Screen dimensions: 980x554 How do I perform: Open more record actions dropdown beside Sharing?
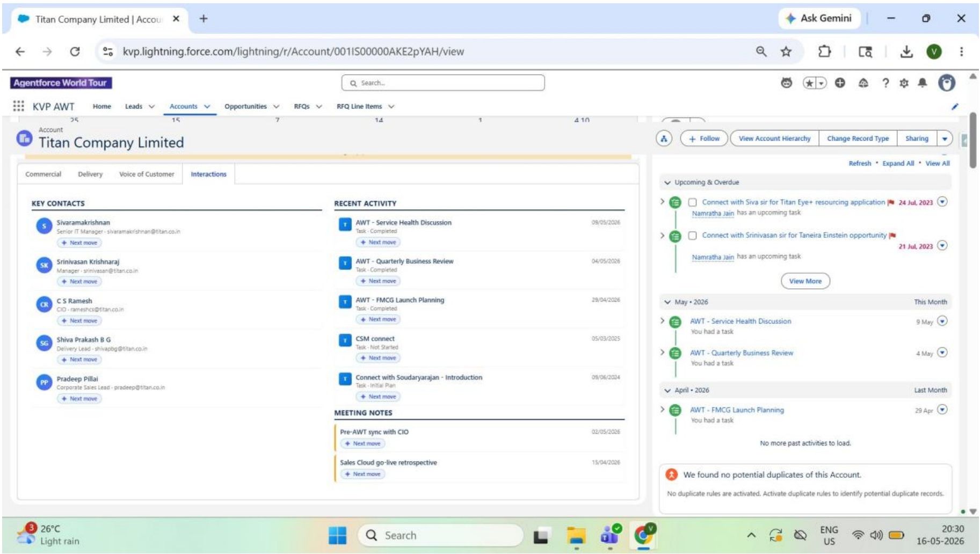945,138
